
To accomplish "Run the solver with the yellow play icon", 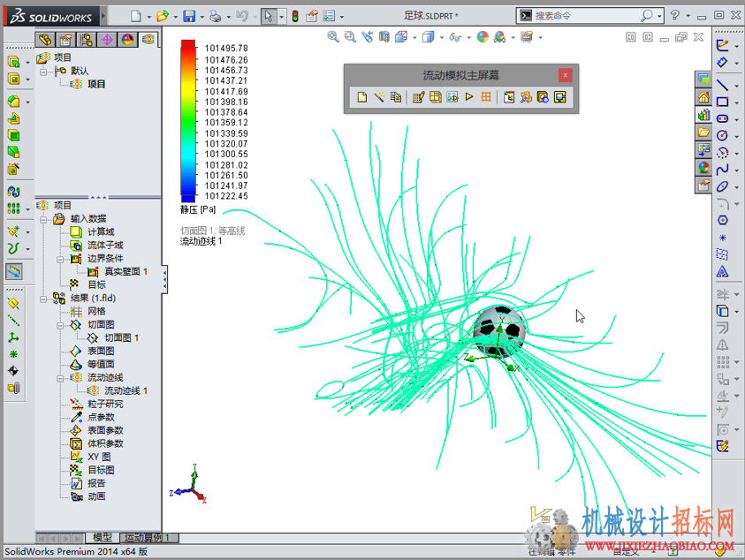I will click(469, 97).
